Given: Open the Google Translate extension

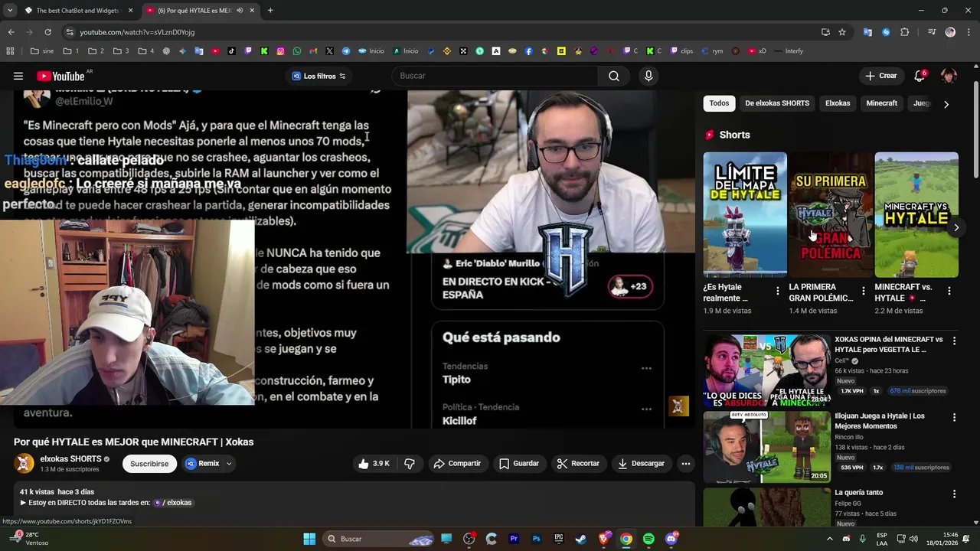Looking at the screenshot, I should (867, 32).
